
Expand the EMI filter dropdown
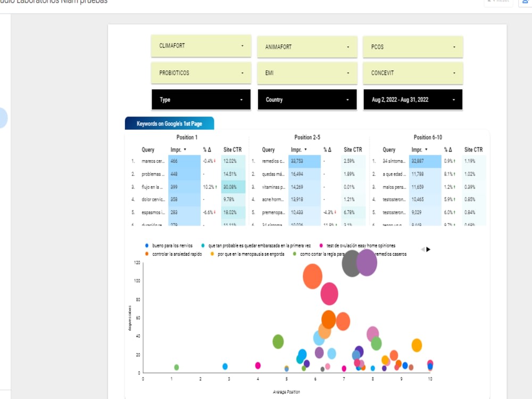307,73
